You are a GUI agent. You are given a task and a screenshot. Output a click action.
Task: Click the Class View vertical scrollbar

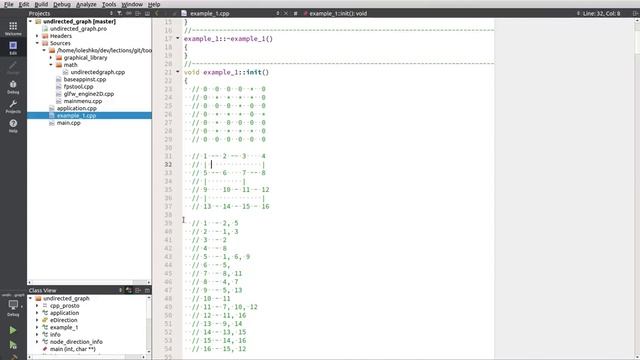point(149,324)
